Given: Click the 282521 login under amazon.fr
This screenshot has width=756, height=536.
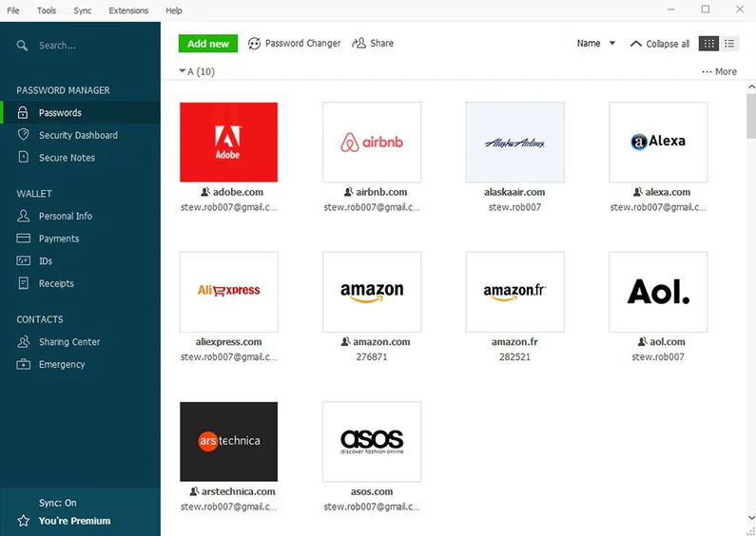Looking at the screenshot, I should (514, 357).
